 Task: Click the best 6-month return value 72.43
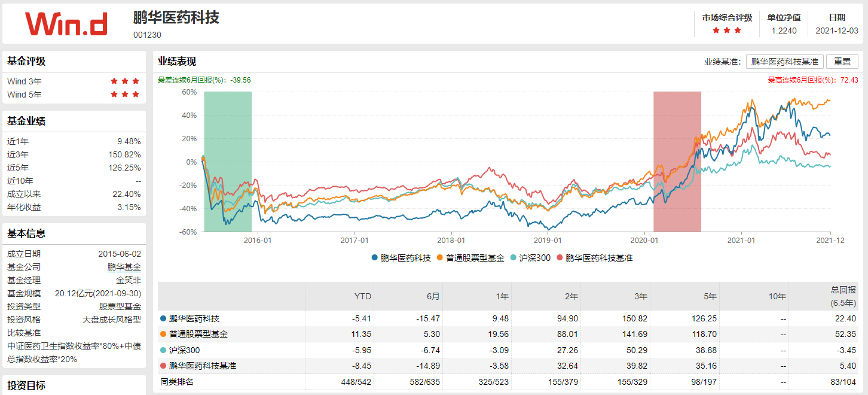pyautogui.click(x=849, y=80)
